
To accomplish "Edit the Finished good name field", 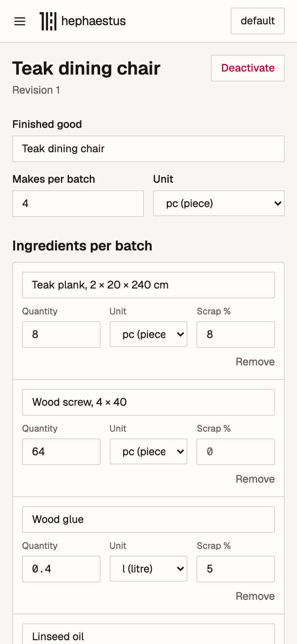I will 148,149.
